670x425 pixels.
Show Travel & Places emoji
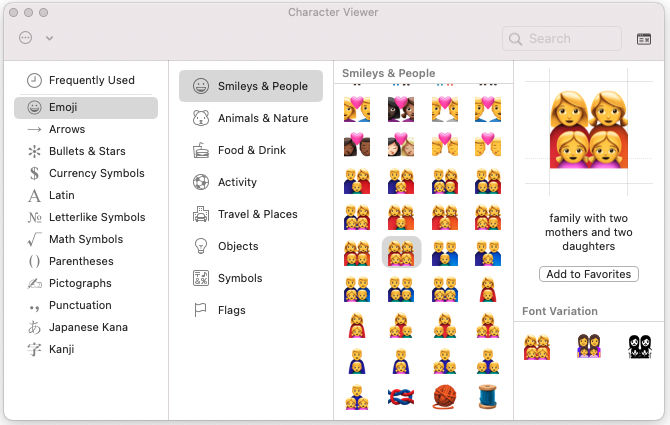click(x=257, y=214)
